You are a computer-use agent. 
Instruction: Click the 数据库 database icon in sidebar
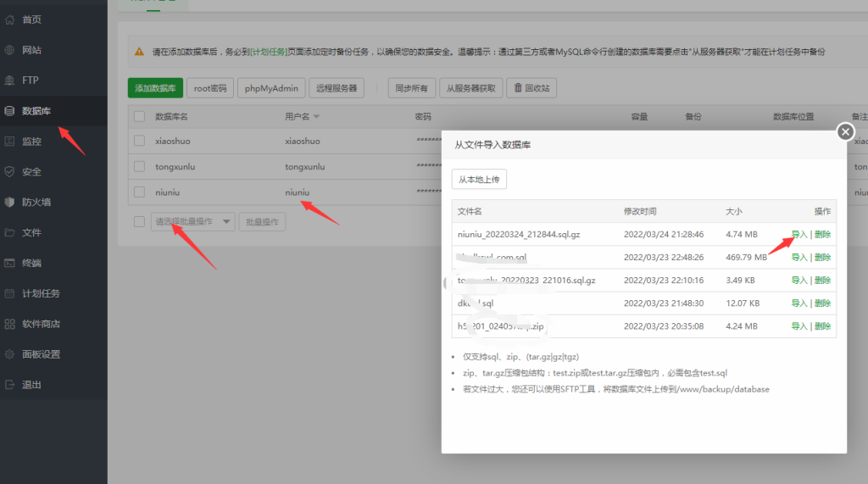click(9, 111)
